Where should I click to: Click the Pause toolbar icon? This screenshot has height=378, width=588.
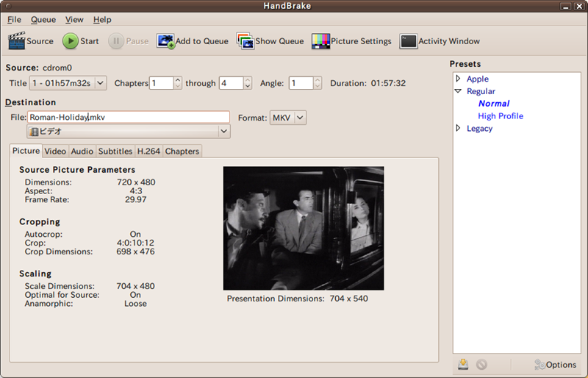pos(116,41)
